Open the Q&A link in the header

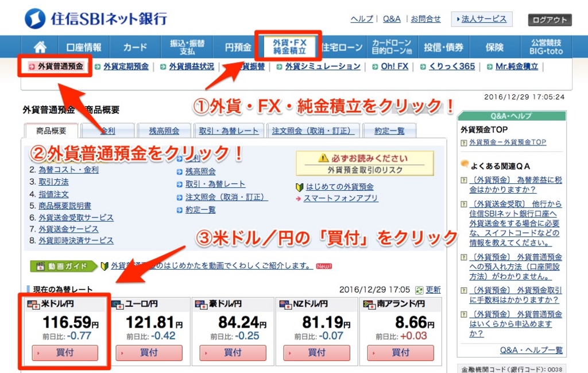392,19
